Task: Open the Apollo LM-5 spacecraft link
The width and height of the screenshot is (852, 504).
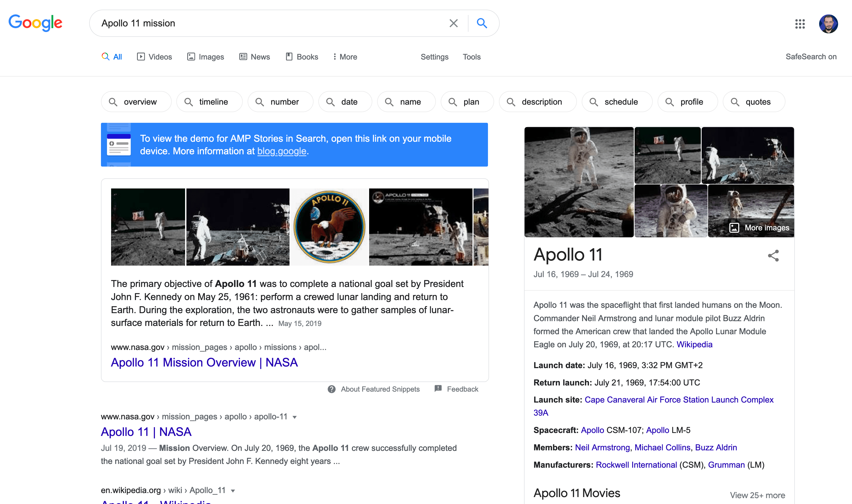Action: pyautogui.click(x=657, y=430)
